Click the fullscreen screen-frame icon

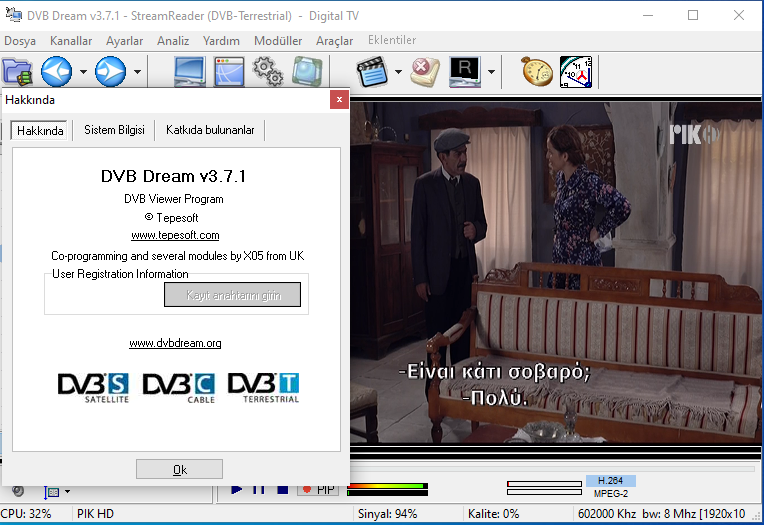(x=307, y=72)
